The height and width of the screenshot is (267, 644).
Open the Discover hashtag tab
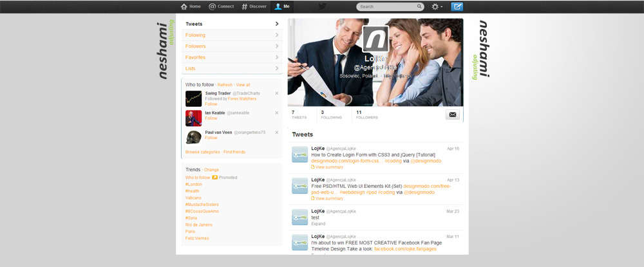tap(254, 6)
